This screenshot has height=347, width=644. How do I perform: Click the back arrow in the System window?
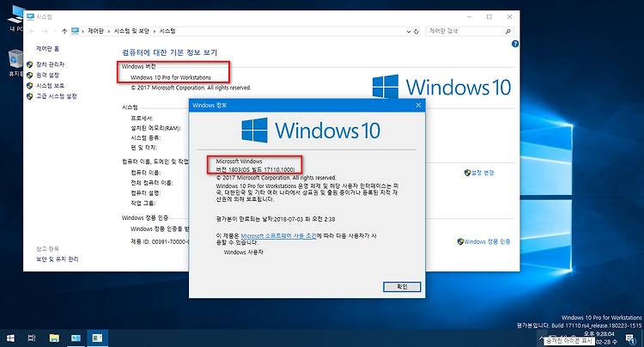(33, 31)
